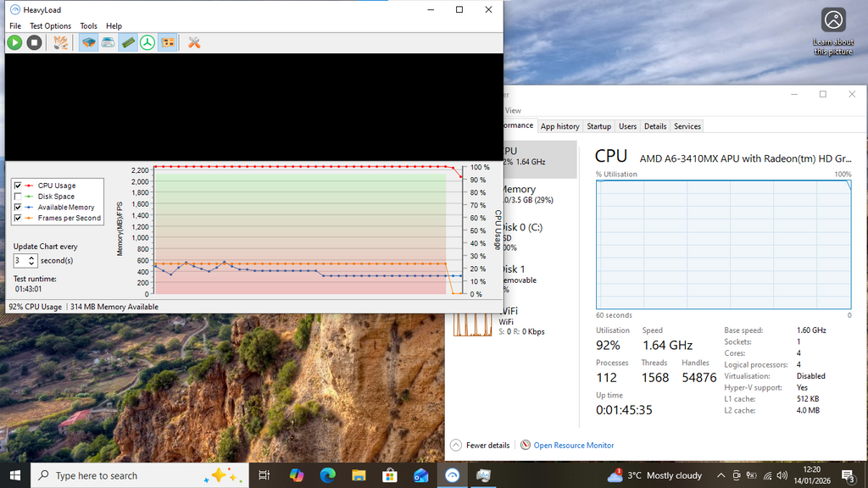Toggle the GPU stress graphics card icon
The width and height of the screenshot is (868, 488).
point(168,42)
